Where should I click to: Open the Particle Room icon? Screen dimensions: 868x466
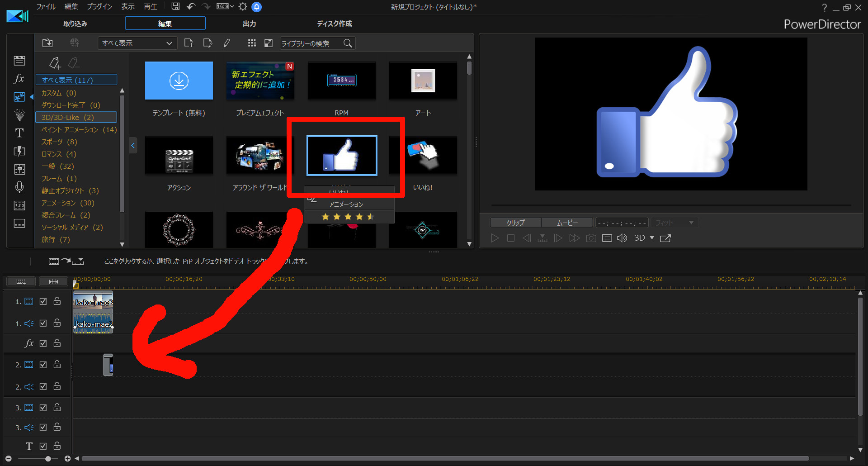point(19,115)
